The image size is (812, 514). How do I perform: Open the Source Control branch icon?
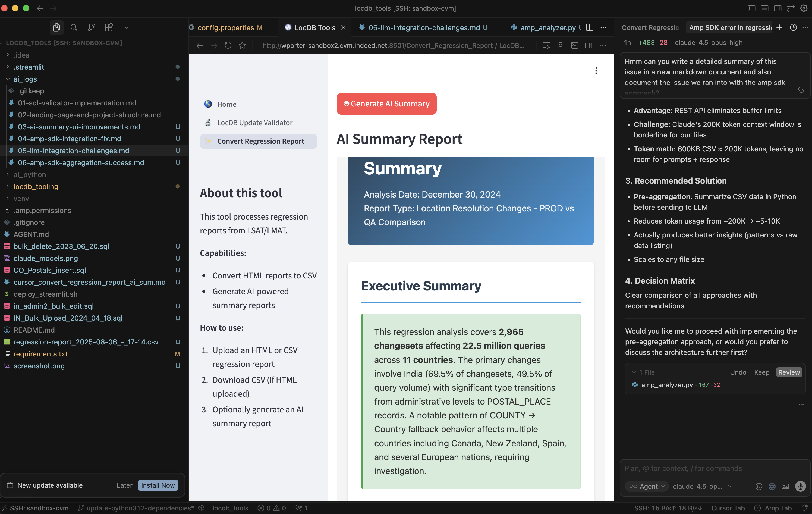[x=91, y=27]
